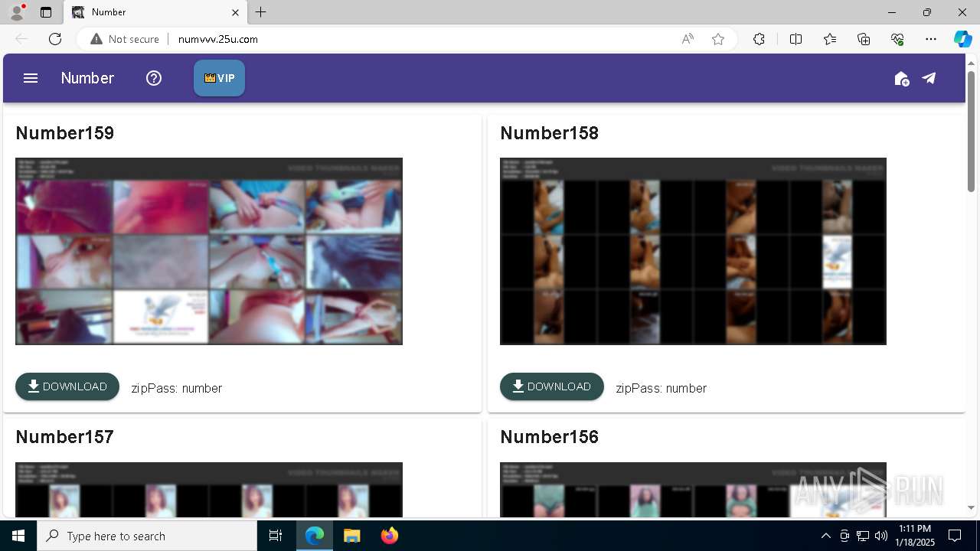Click the Number site title
This screenshot has height=551, width=980.
87,78
